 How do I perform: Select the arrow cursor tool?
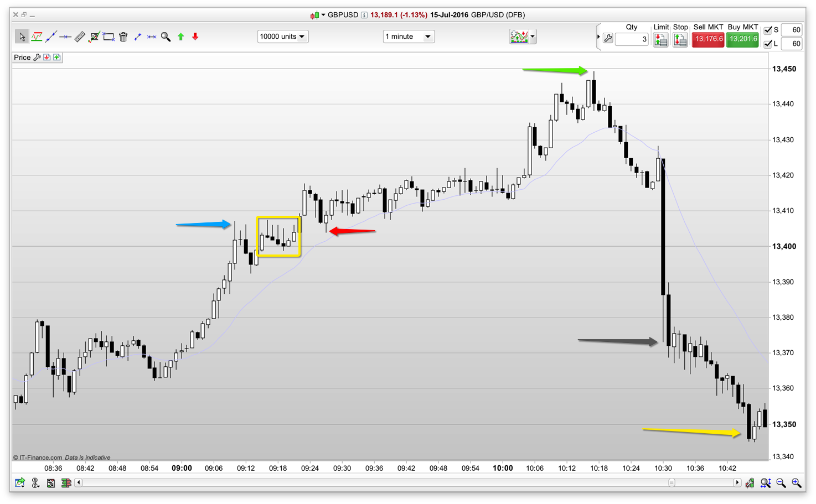(x=22, y=37)
